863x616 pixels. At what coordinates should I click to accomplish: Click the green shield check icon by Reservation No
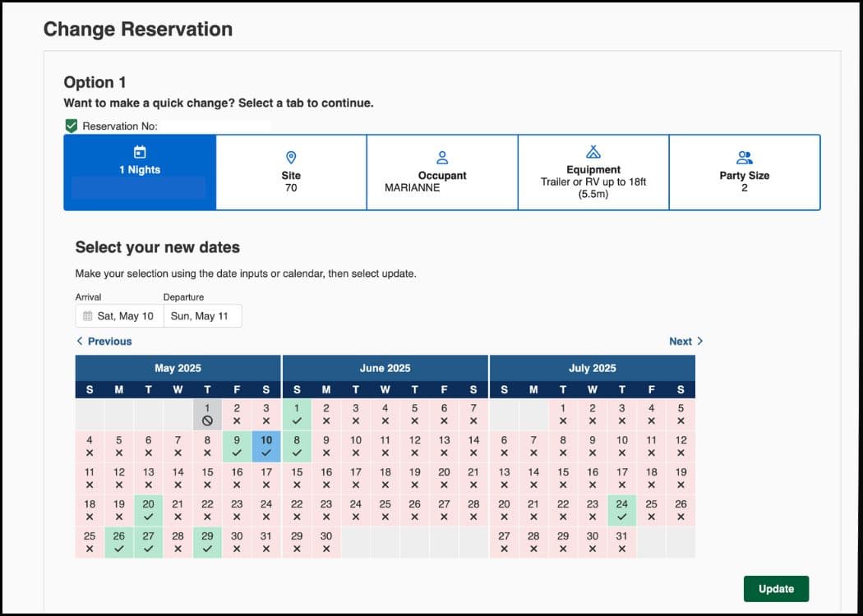pos(71,126)
